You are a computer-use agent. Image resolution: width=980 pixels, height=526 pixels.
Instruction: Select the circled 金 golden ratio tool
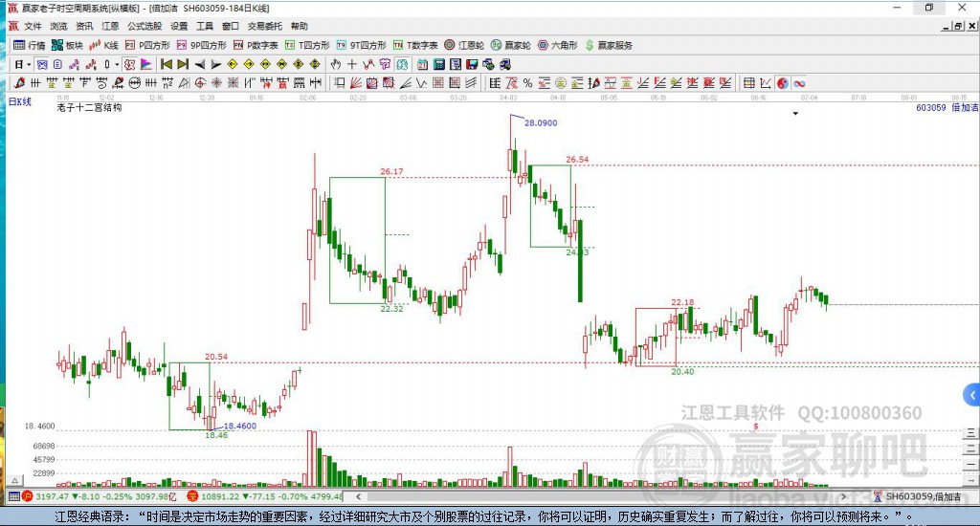click(x=561, y=83)
